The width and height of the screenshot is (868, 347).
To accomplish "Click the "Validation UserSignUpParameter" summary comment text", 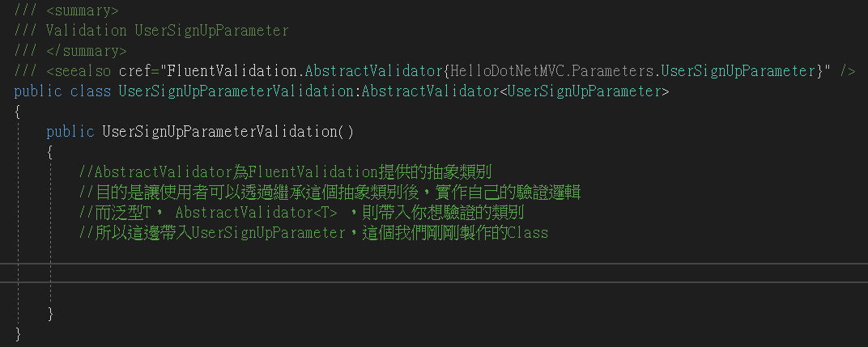I will (x=167, y=31).
